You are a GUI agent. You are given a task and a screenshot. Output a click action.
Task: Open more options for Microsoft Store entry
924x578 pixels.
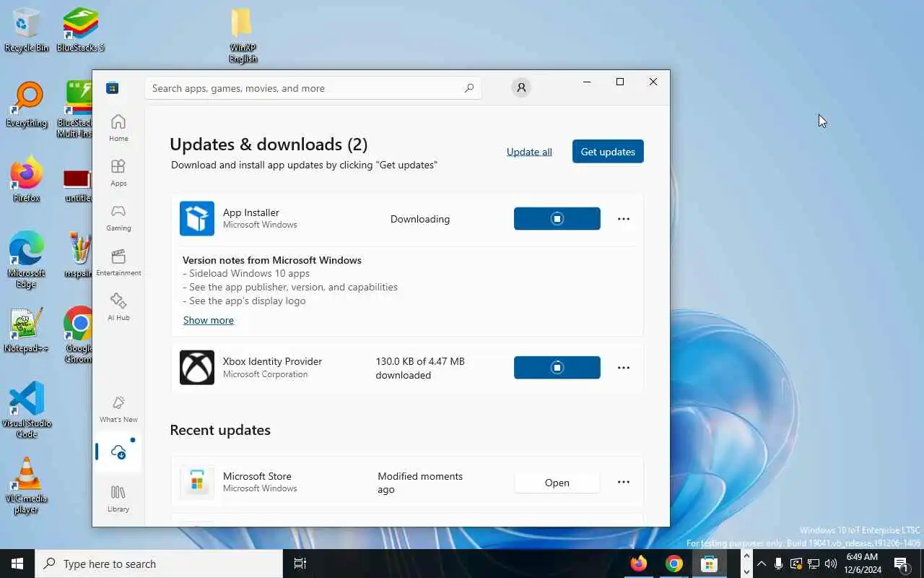point(624,482)
